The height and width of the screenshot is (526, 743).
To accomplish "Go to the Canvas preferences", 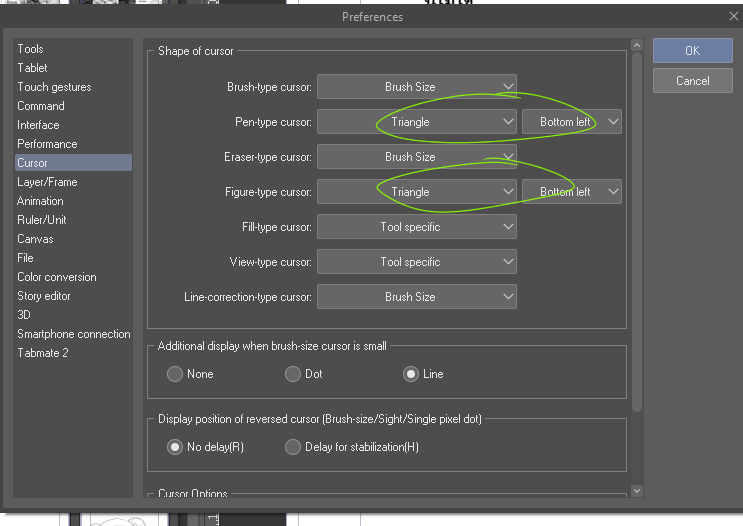I will tap(35, 239).
